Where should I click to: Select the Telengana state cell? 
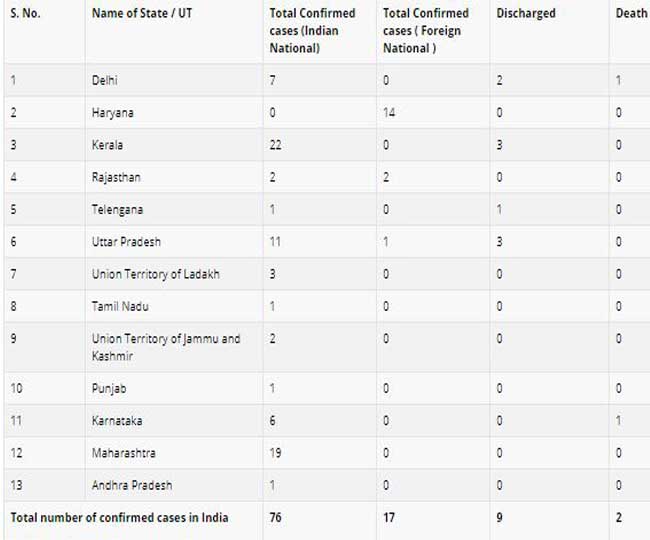[117, 209]
